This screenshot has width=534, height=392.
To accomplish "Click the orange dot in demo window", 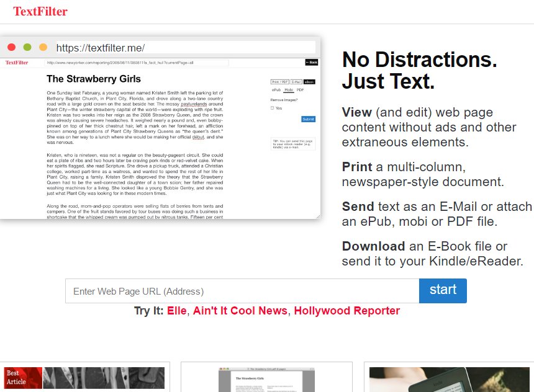I will click(x=43, y=47).
